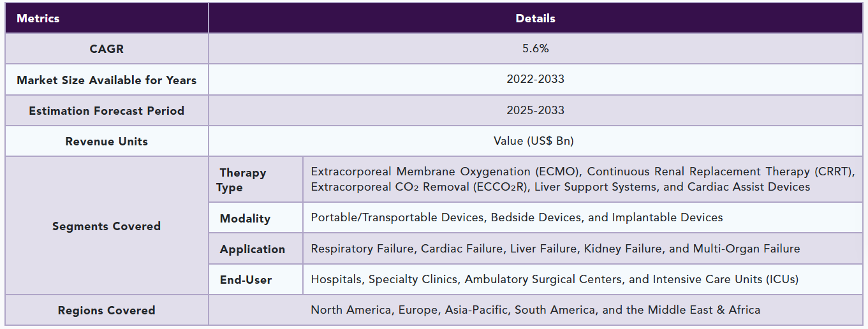Click the Therapy Type sub-label
Screen dimensions: 868x329
243,180
